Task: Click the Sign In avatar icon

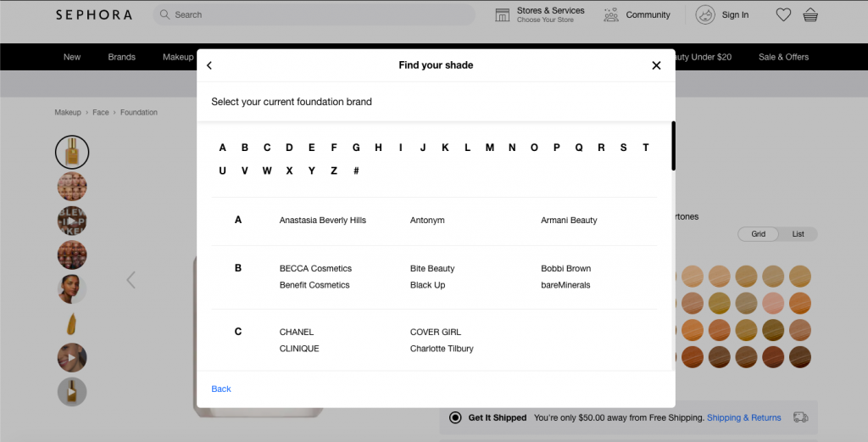Action: pos(705,15)
